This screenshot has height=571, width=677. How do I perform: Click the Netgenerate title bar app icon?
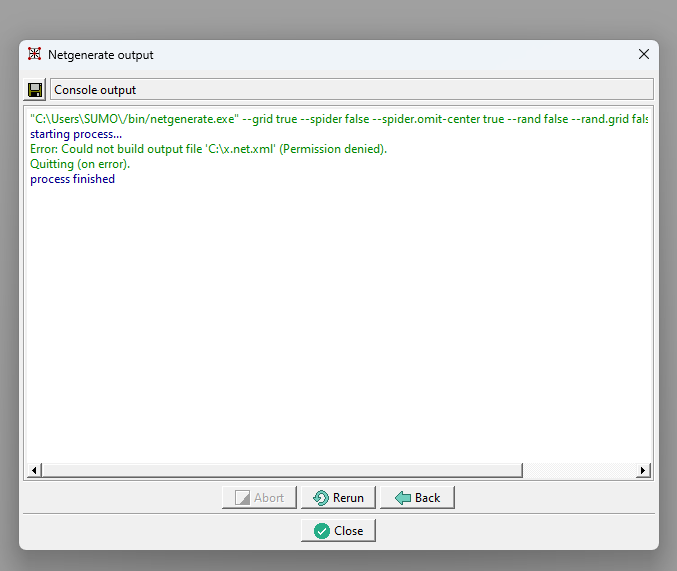point(35,54)
